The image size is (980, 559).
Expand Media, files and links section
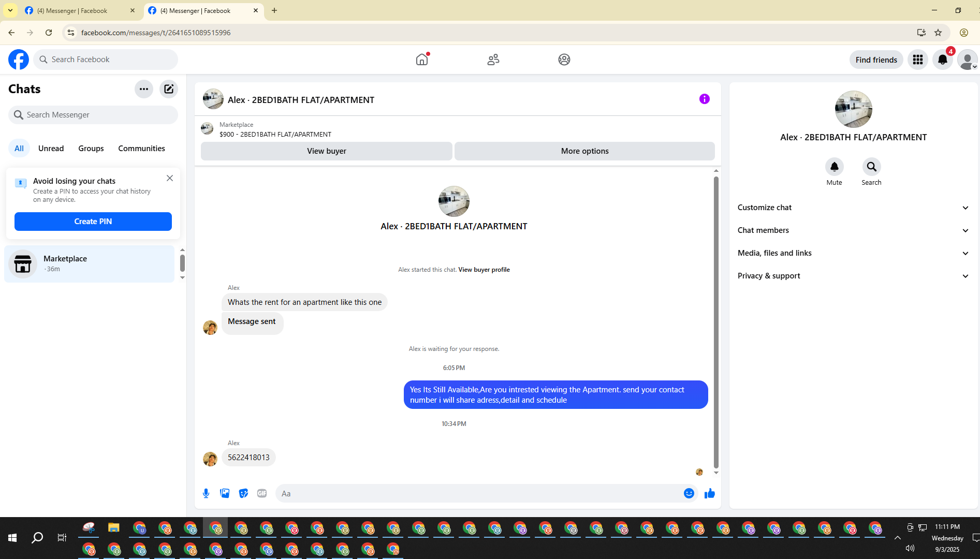click(x=854, y=253)
